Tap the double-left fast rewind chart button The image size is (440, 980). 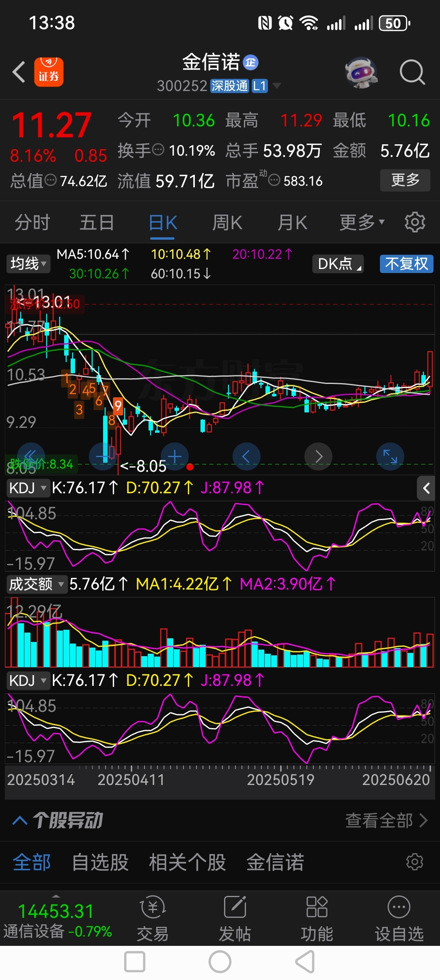pyautogui.click(x=31, y=456)
